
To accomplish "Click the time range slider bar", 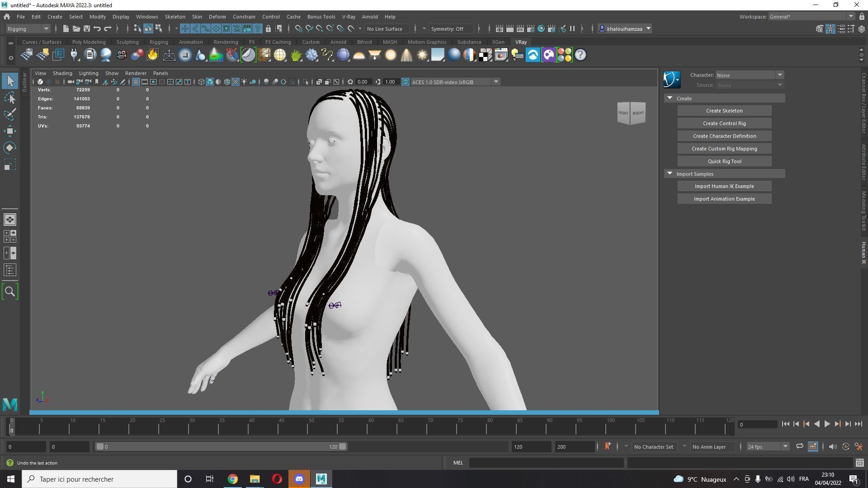I will point(222,446).
